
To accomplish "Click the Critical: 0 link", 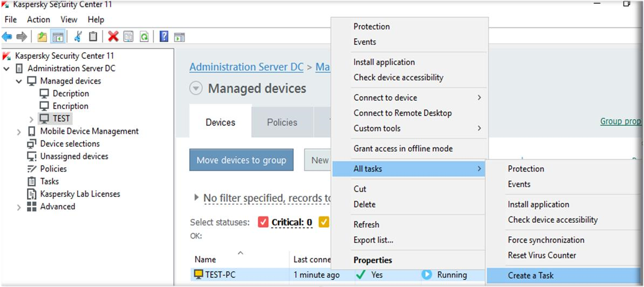I will (292, 222).
